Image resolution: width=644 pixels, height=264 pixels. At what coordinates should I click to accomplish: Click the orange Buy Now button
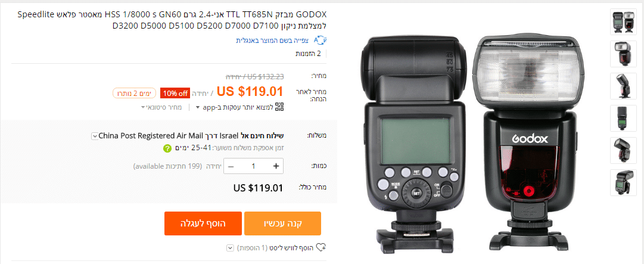(282, 223)
